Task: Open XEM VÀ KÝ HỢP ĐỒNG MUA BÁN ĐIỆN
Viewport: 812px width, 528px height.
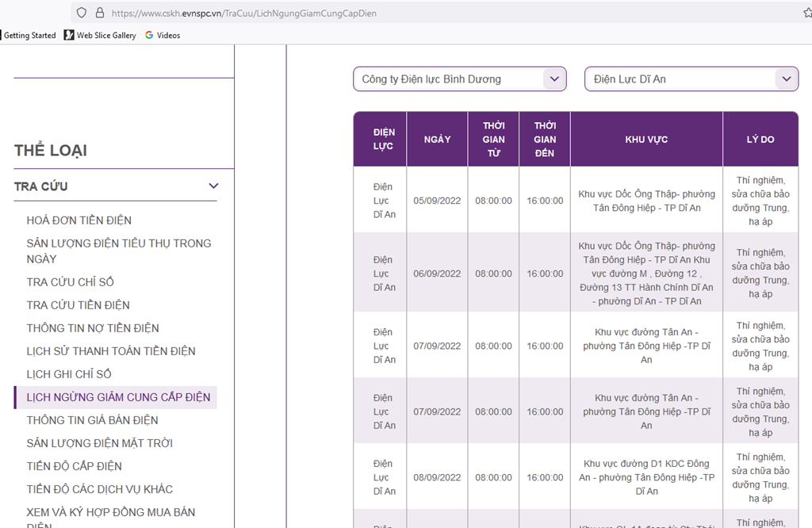Action: (111, 518)
